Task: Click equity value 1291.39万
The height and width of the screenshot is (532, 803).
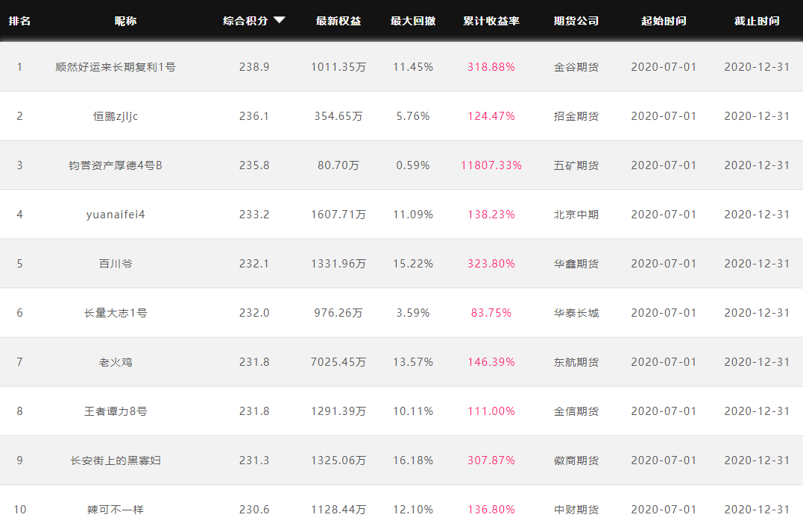Action: (x=338, y=411)
